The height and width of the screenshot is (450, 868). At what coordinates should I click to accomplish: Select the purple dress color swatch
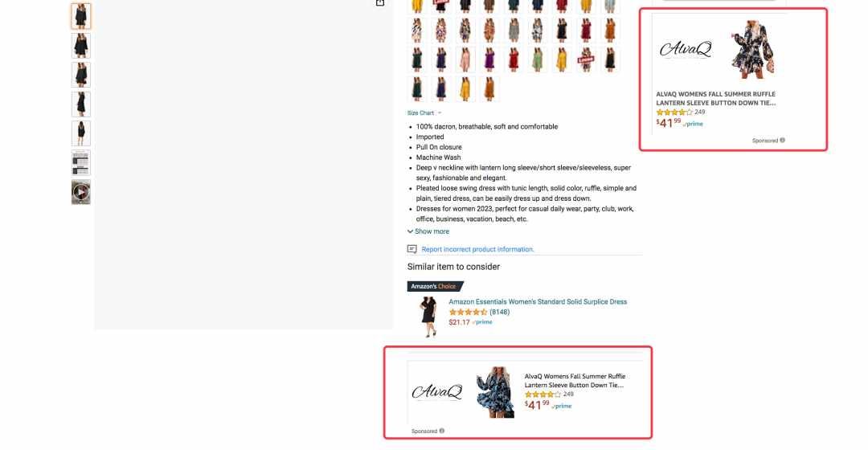coord(489,59)
